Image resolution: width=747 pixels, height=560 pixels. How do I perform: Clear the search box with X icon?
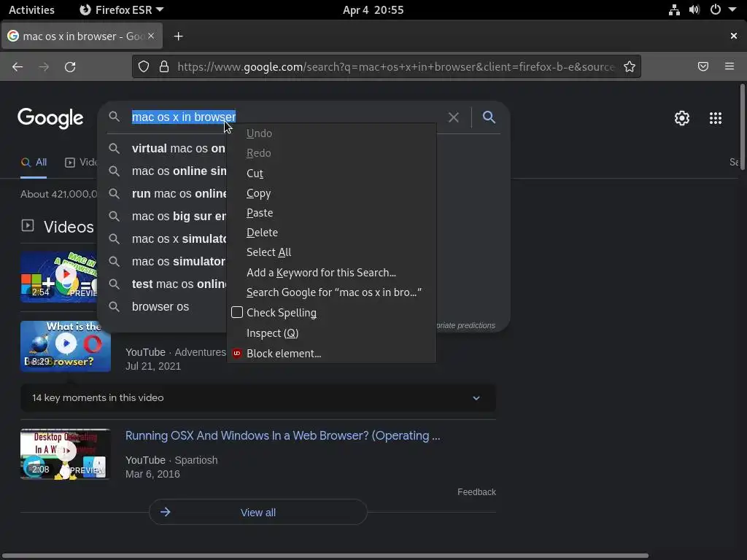(453, 117)
